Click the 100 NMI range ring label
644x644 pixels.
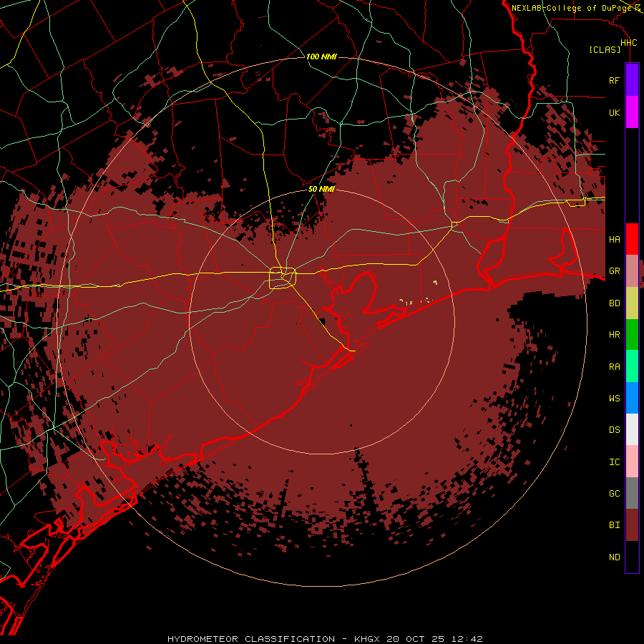point(321,57)
